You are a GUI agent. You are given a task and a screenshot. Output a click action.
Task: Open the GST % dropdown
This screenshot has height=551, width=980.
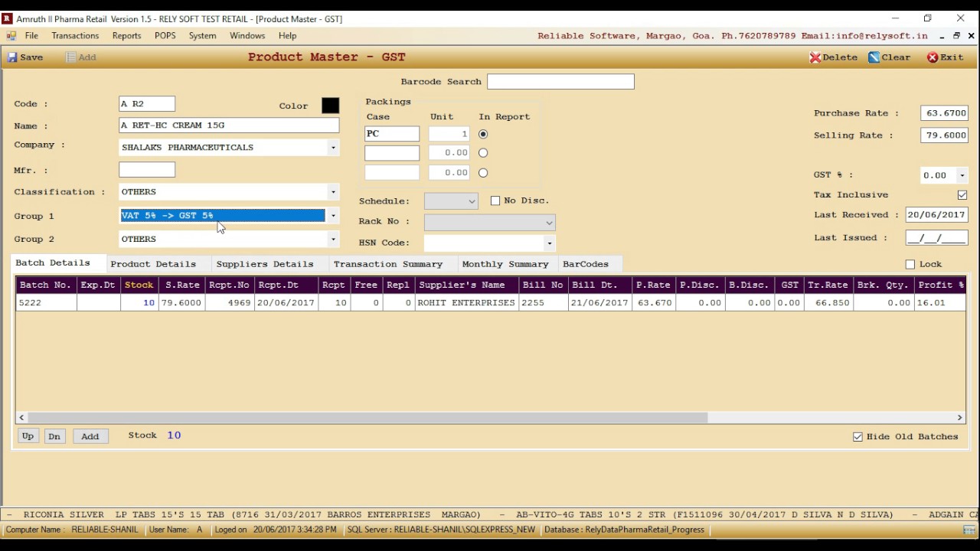pos(962,175)
